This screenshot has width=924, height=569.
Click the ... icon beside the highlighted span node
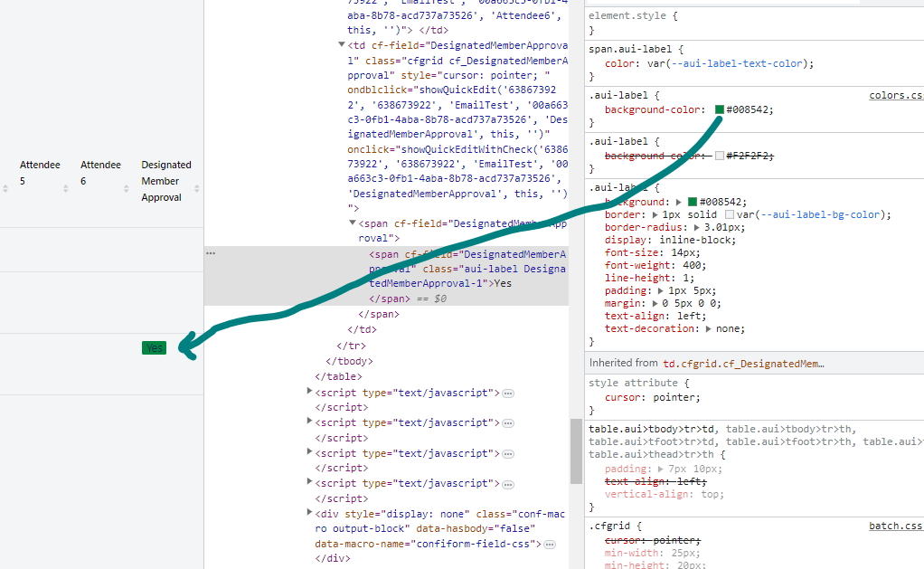click(210, 252)
